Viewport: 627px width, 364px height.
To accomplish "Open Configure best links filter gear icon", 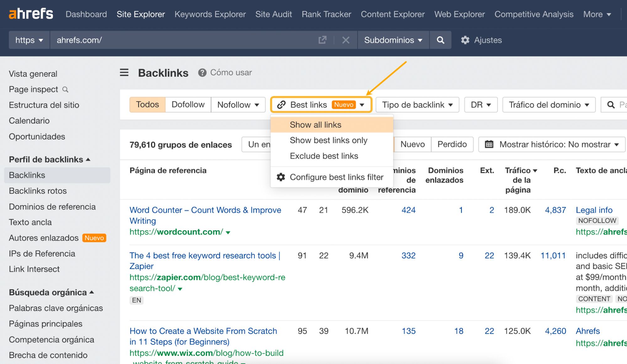I will click(x=281, y=177).
